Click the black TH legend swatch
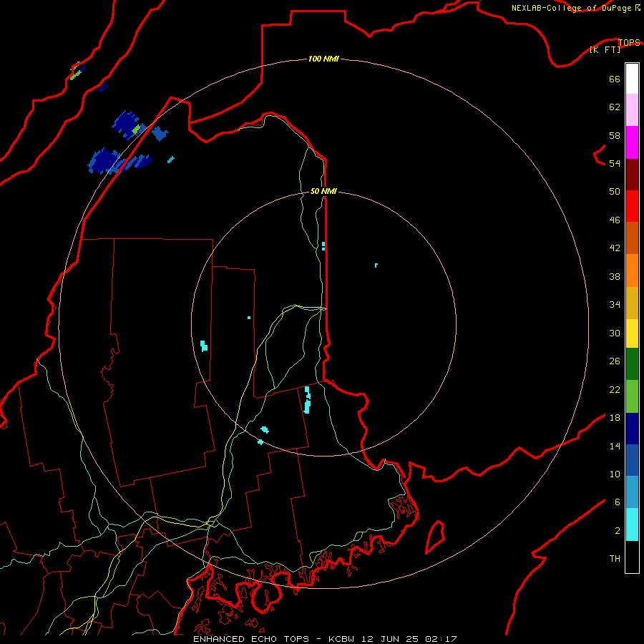Screen dimensions: 644x644 632,557
